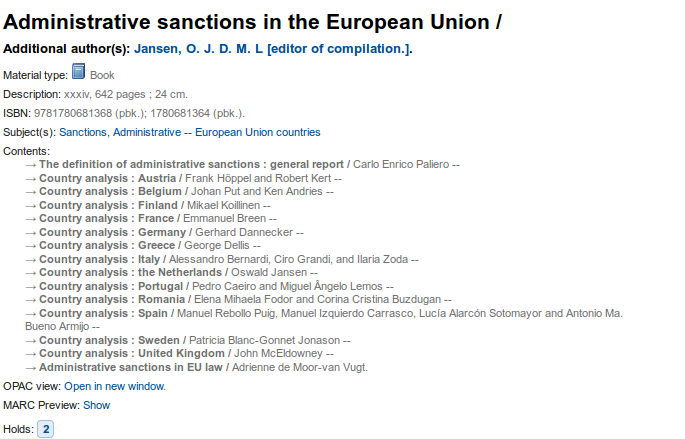The width and height of the screenshot is (685, 439).
Task: Click Administrative sanctions in EU law entry
Action: pyautogui.click(x=132, y=367)
